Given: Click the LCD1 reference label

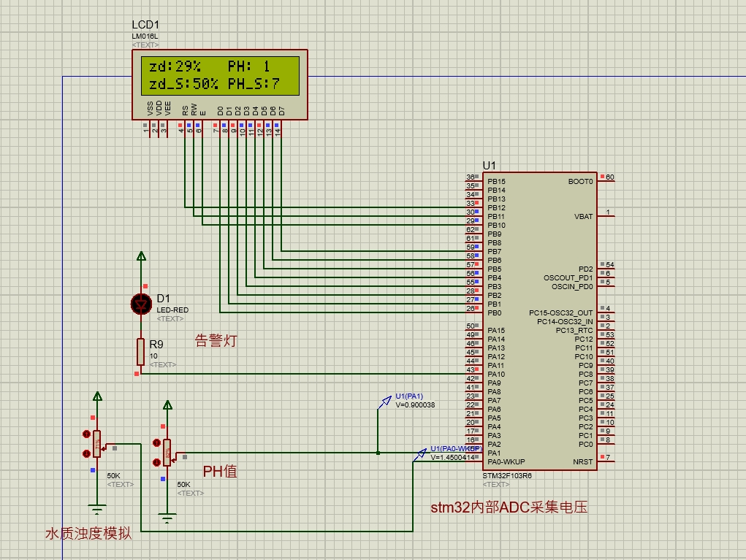Looking at the screenshot, I should [x=145, y=25].
